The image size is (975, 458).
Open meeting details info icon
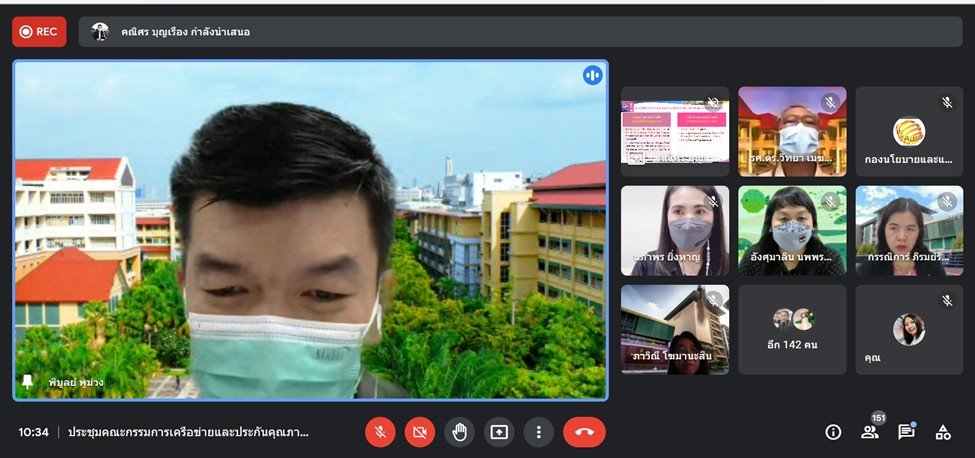coord(833,432)
